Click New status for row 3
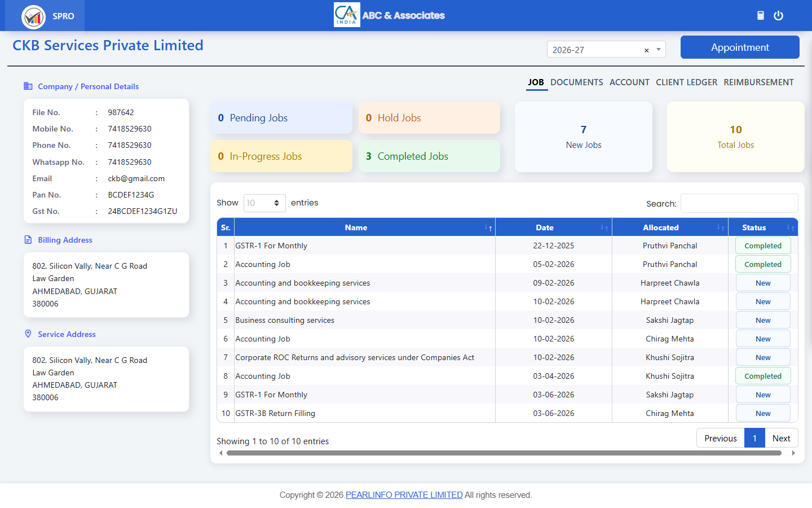The image size is (812, 508). point(763,283)
